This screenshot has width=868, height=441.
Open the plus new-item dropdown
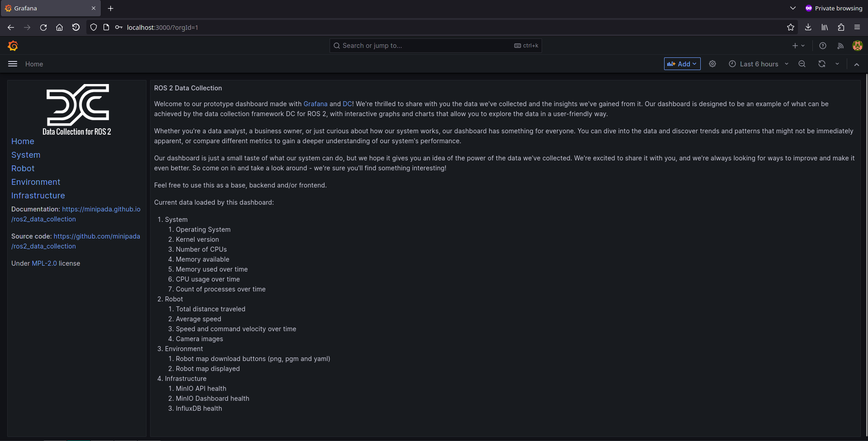pos(798,46)
